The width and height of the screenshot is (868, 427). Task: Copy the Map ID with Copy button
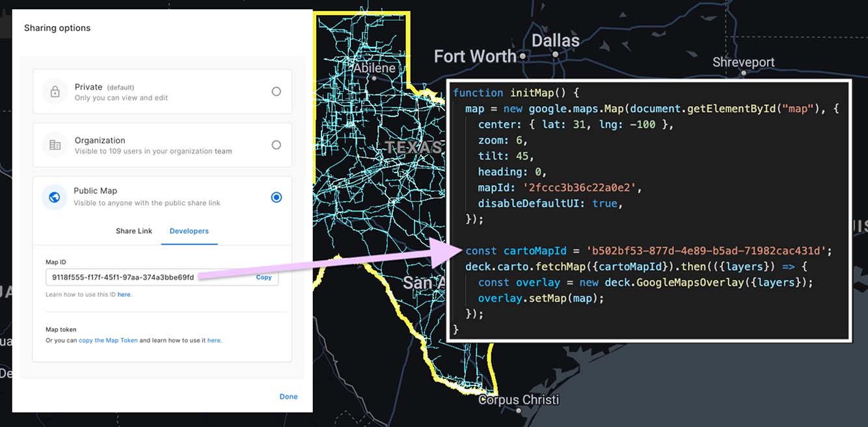(264, 277)
